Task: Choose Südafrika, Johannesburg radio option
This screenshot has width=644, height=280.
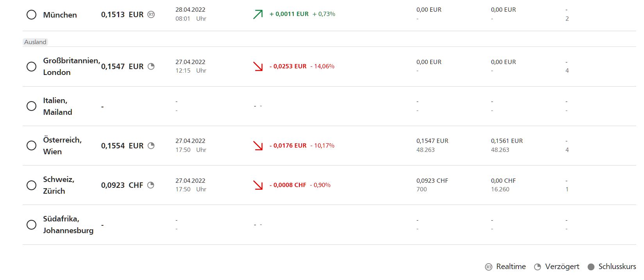Action: (31, 225)
